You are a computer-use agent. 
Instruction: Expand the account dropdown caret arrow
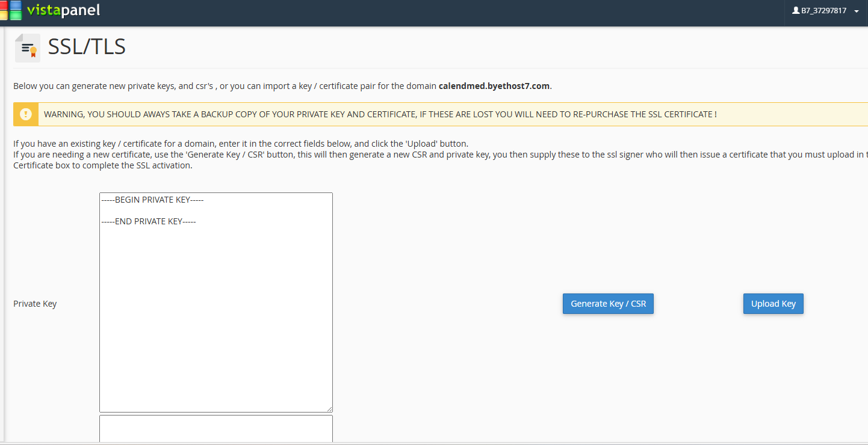[856, 11]
